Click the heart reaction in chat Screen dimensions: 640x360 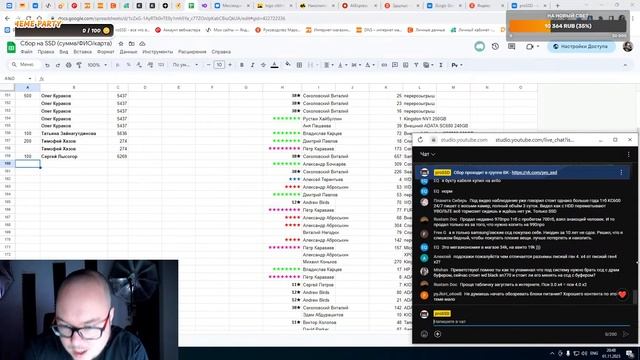coord(622,294)
